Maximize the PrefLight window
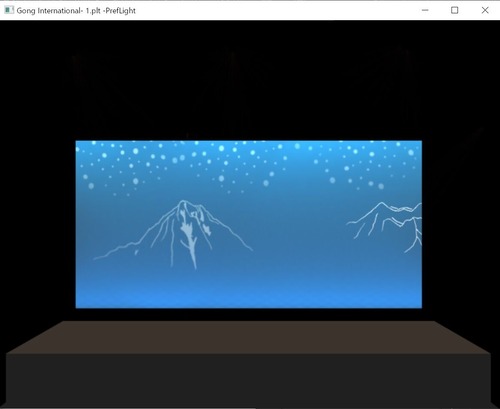 (455, 10)
